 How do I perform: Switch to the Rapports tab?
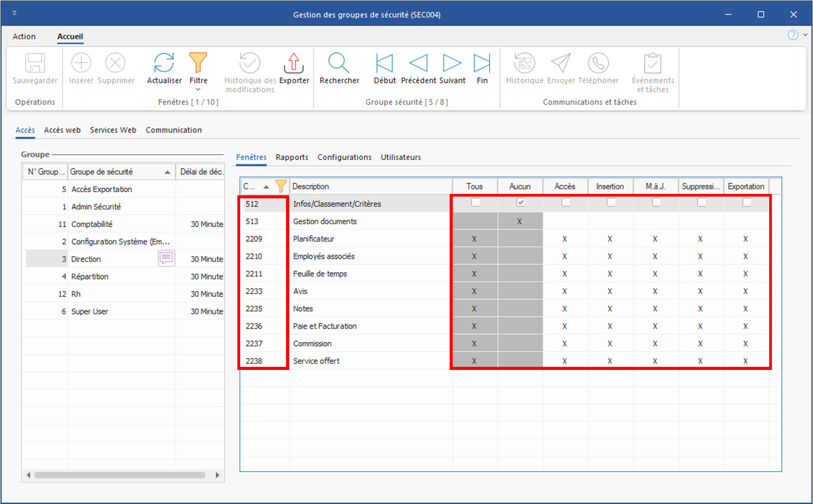(292, 157)
